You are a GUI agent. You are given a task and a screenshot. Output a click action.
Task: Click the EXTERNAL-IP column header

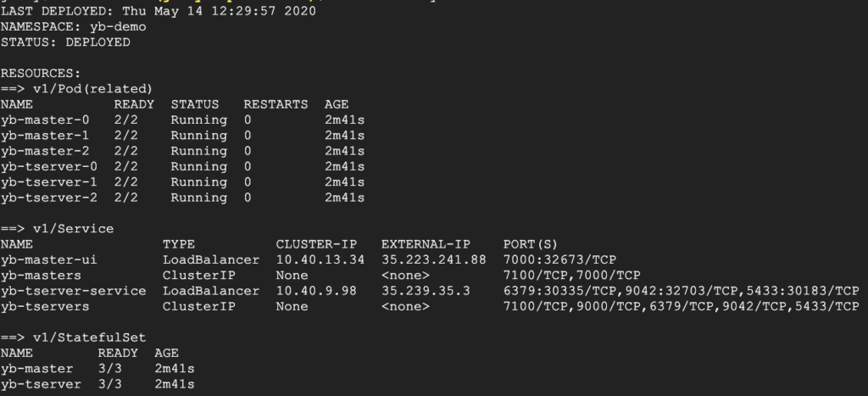coord(426,244)
